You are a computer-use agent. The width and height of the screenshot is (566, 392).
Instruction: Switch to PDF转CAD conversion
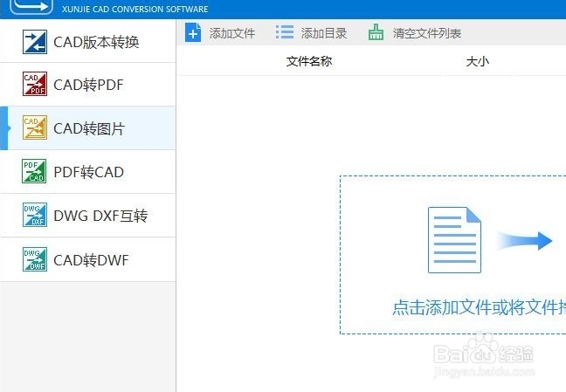(x=89, y=172)
